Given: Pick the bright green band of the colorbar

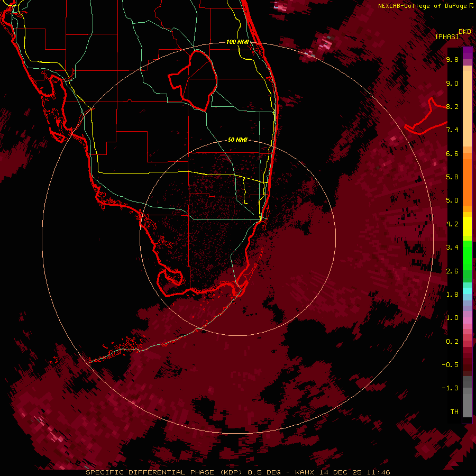Looking at the screenshot, I should (x=467, y=255).
